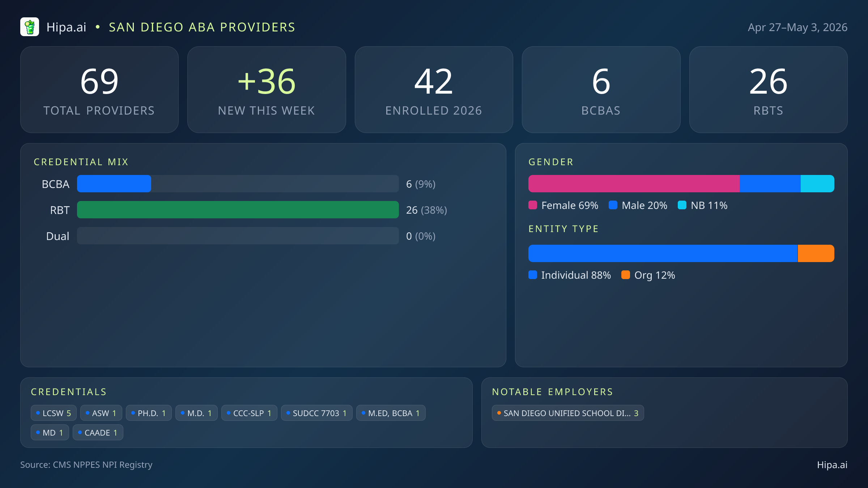
Task: Click the Hipa.ai footer link
Action: click(x=832, y=465)
